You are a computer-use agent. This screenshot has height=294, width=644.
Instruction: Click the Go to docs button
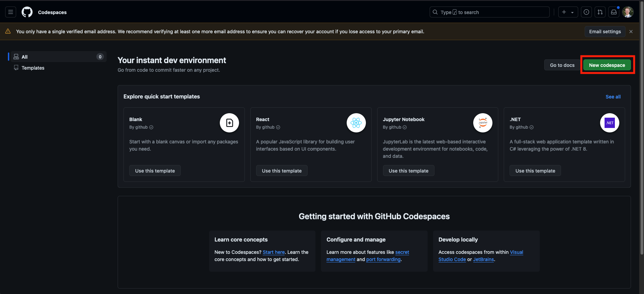tap(562, 65)
